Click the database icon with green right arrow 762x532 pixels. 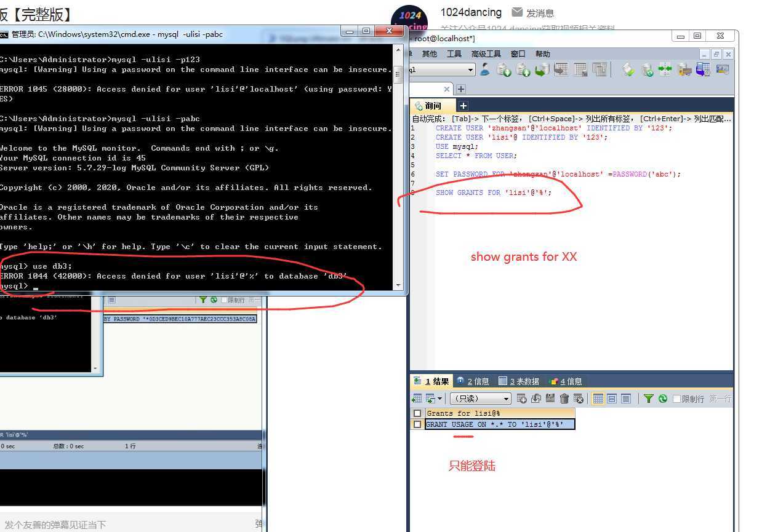(x=542, y=69)
